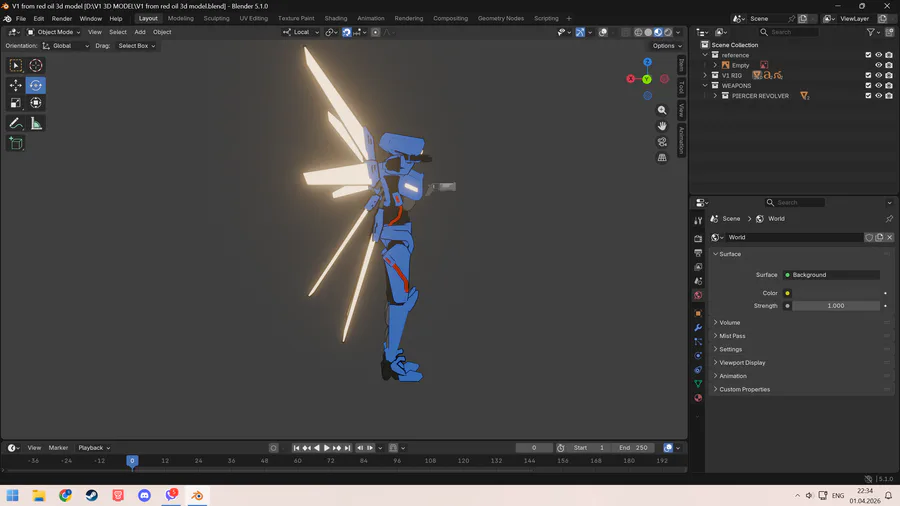Click viewport zoom magnifier icon
The height and width of the screenshot is (506, 900).
pos(662,110)
